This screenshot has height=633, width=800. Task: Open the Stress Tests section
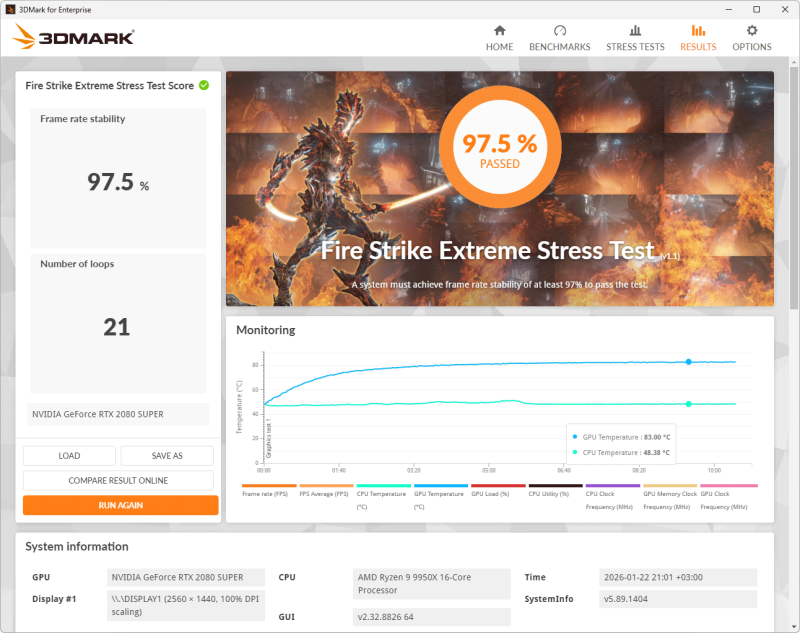pyautogui.click(x=635, y=38)
